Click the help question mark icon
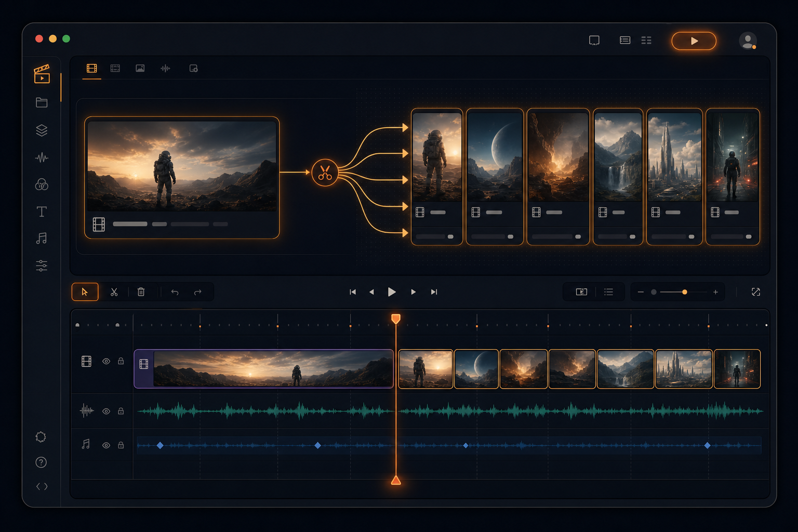798x532 pixels. [41, 462]
